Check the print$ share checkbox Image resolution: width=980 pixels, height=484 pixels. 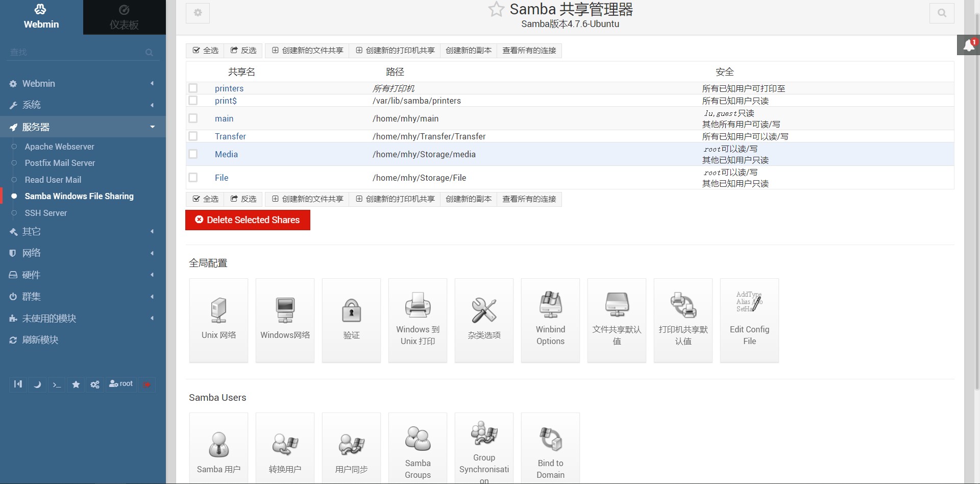click(x=193, y=100)
